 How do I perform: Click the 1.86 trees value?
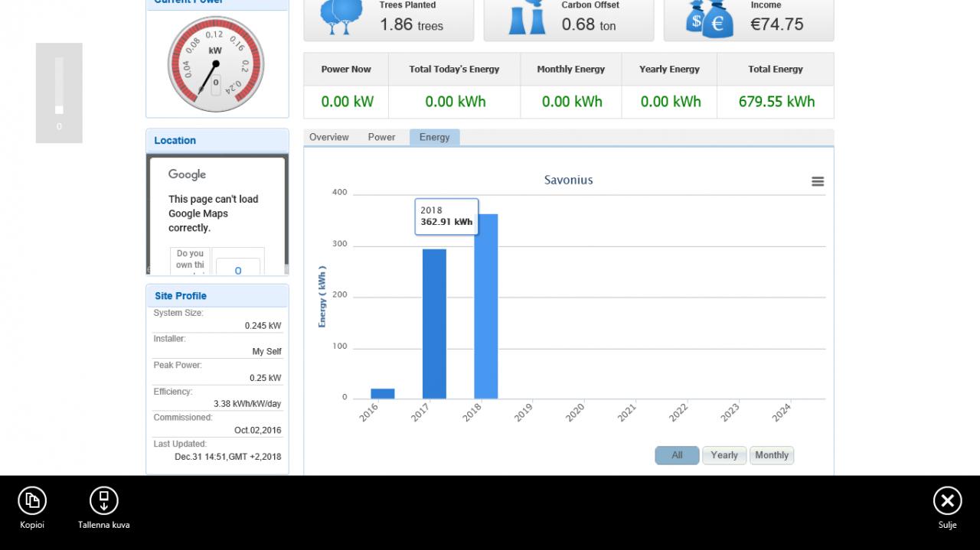tap(412, 24)
